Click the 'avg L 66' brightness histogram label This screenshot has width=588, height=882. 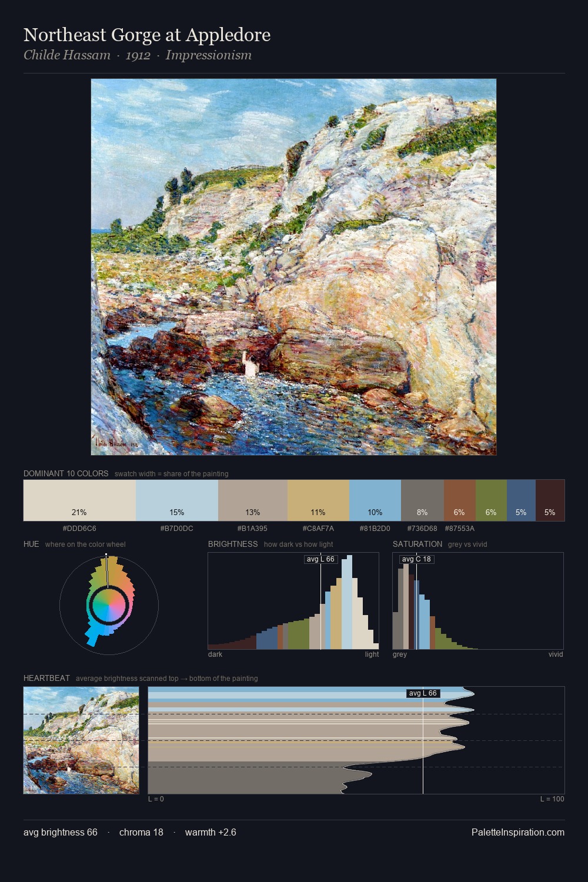click(320, 559)
